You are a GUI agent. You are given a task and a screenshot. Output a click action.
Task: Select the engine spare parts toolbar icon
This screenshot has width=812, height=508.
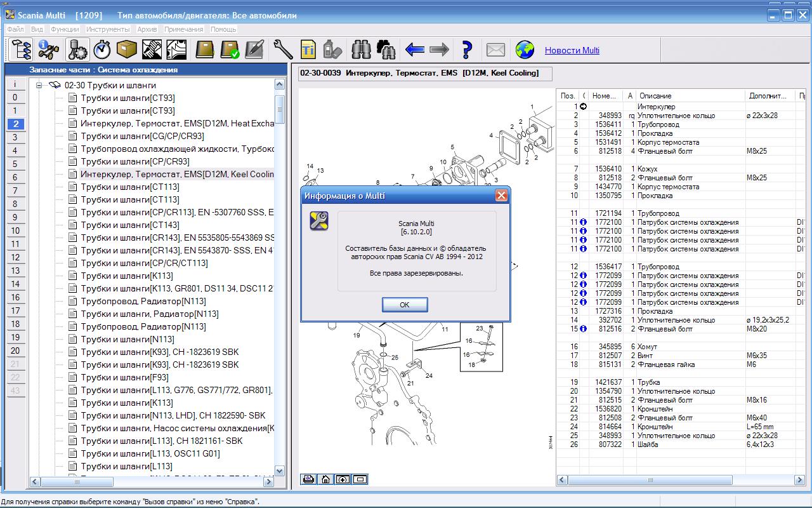pos(78,50)
